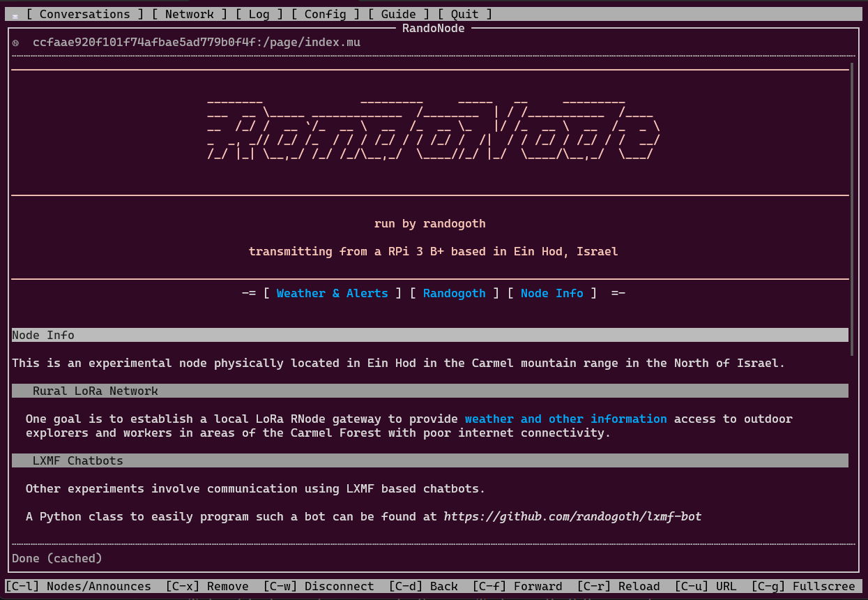Click the Nodes/Announces shortcut
Viewport: 868px width, 600px height.
pyautogui.click(x=78, y=586)
